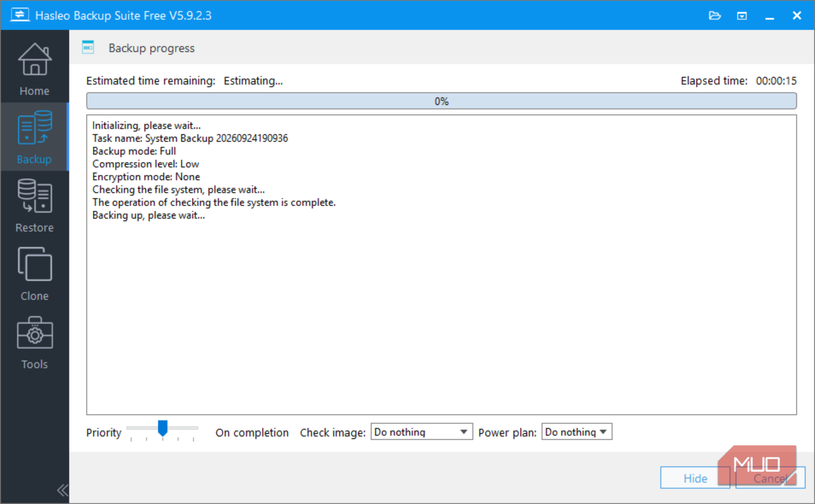Open the Check image dropdown

421,432
